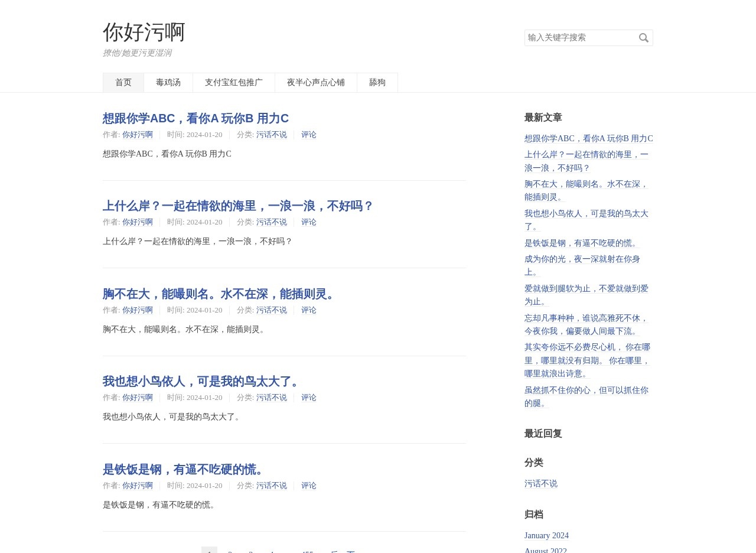756x553 pixels.
Task: Open the August 2022 archive
Action: click(x=545, y=550)
